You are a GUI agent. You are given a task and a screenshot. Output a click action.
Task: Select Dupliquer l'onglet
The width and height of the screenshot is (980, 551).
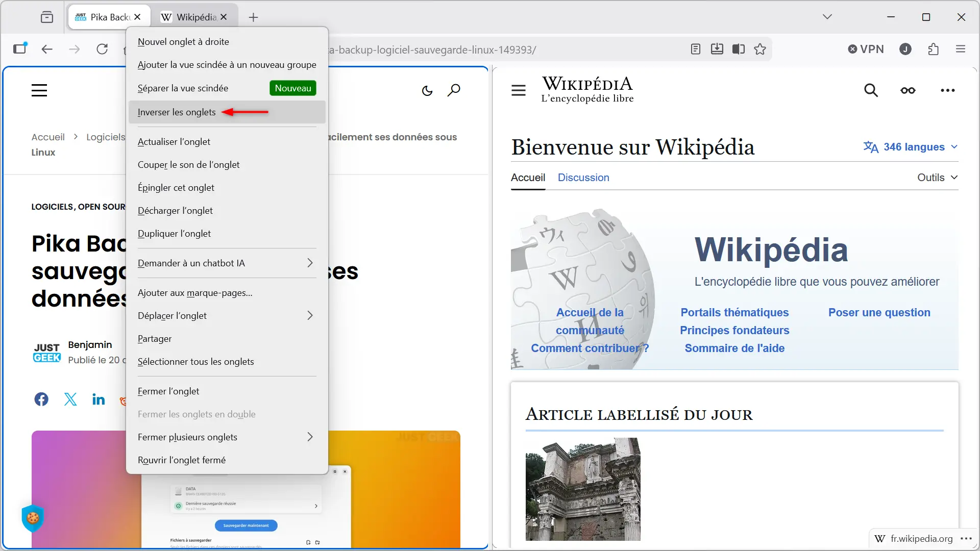227,234
